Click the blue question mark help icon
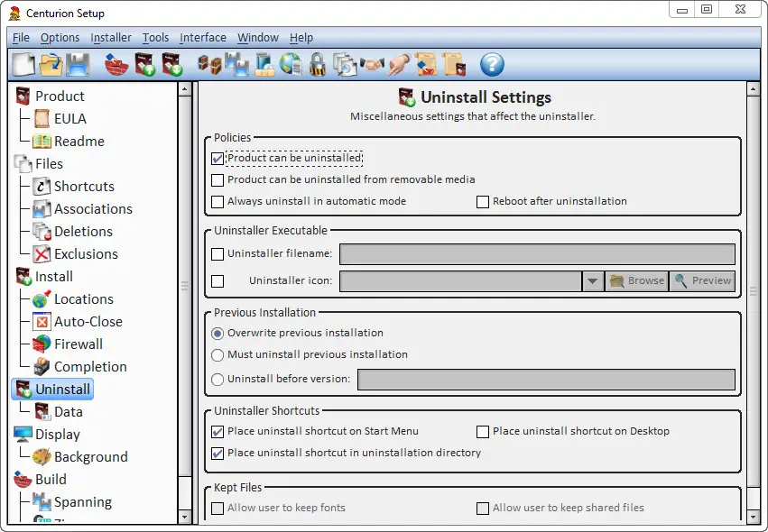768x532 pixels. tap(492, 65)
